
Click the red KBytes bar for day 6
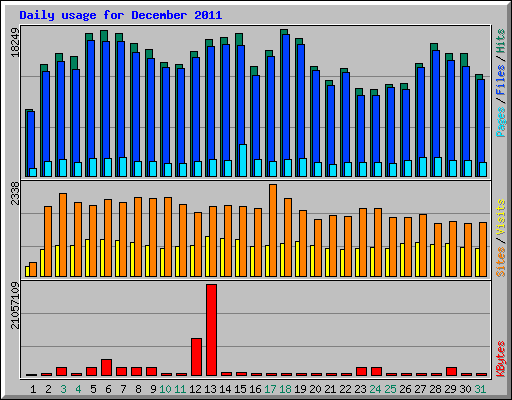(x=106, y=368)
